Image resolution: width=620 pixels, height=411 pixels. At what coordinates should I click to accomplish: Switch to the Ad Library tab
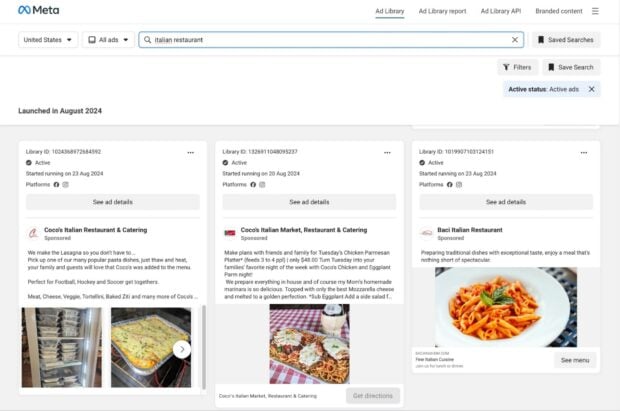coord(389,11)
